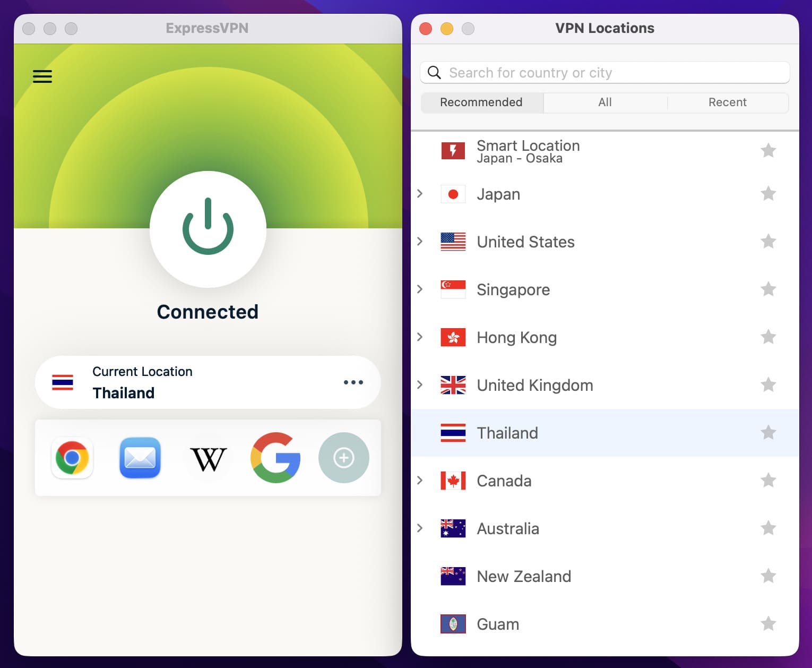Favorite Australia with its star
The height and width of the screenshot is (668, 812).
(768, 528)
